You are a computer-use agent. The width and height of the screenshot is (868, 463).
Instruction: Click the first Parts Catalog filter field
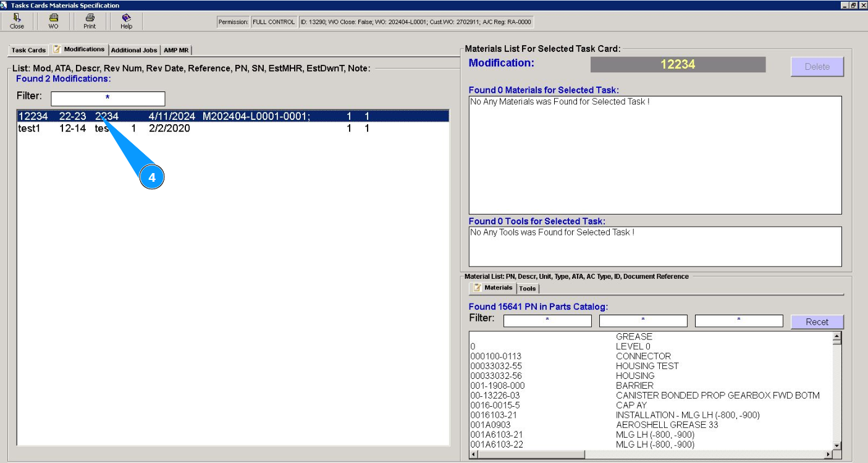tap(547, 321)
